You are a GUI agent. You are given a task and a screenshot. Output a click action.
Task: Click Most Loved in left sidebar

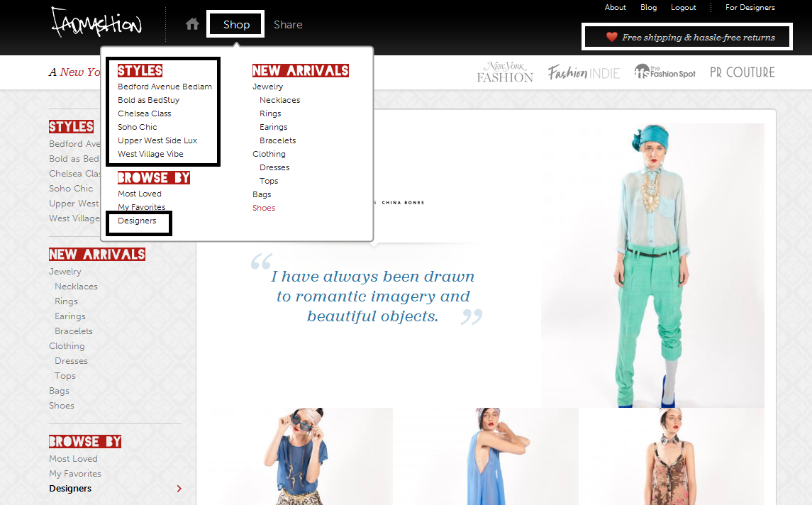tap(73, 459)
